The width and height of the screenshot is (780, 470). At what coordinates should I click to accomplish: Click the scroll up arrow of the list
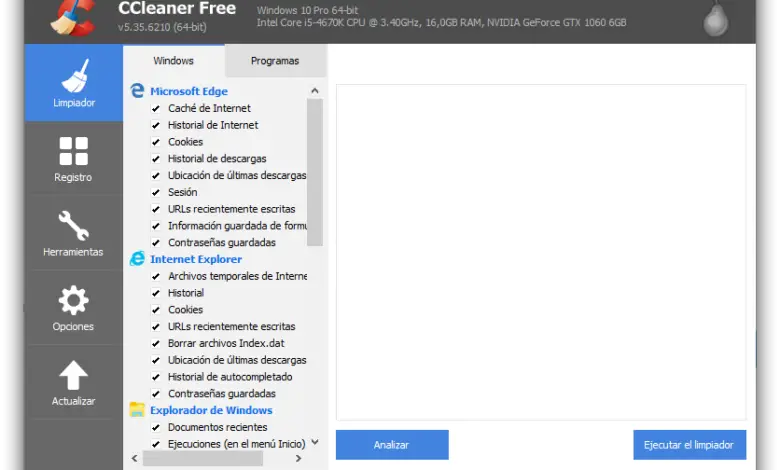click(315, 91)
